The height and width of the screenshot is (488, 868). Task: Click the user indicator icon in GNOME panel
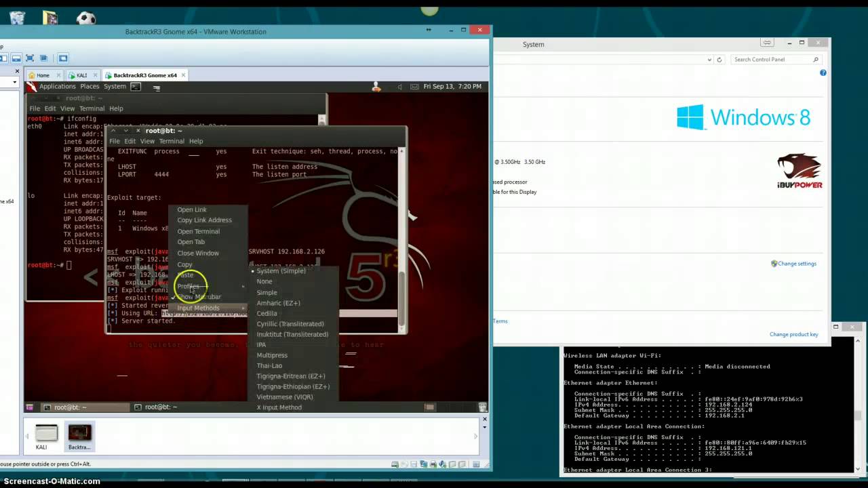pos(376,87)
